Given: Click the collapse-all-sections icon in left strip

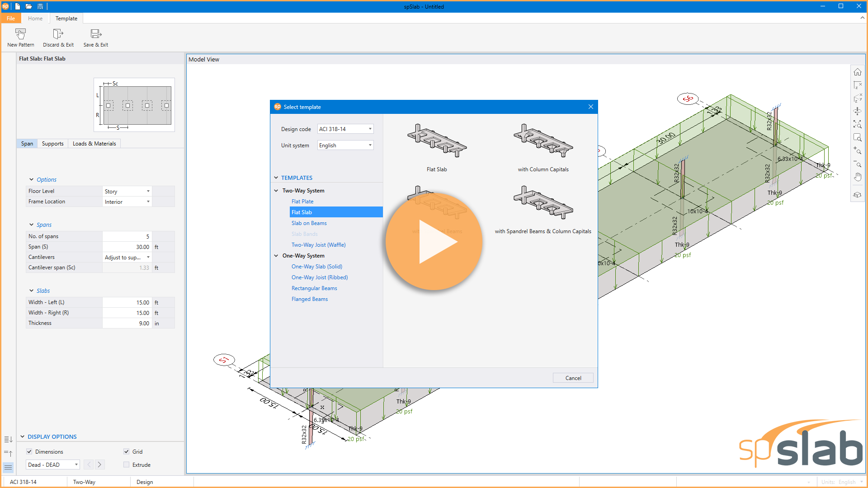Looking at the screenshot, I should coord(8,453).
